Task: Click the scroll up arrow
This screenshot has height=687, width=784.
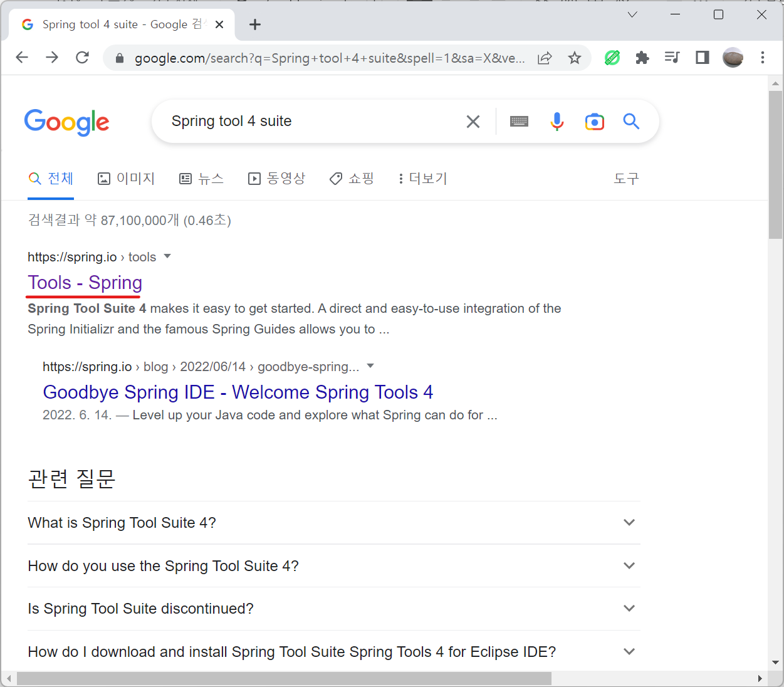Action: point(776,83)
